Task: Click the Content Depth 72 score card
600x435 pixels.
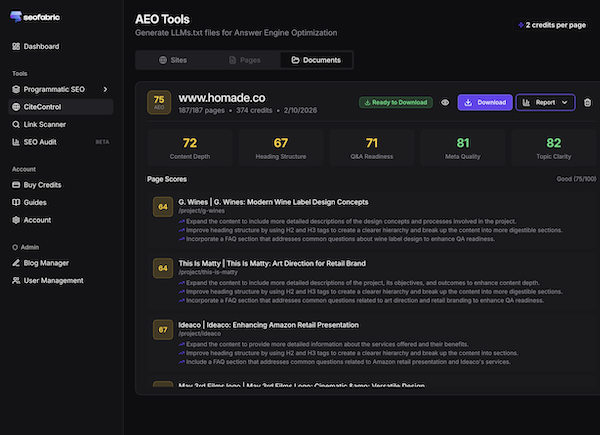Action: (x=190, y=148)
